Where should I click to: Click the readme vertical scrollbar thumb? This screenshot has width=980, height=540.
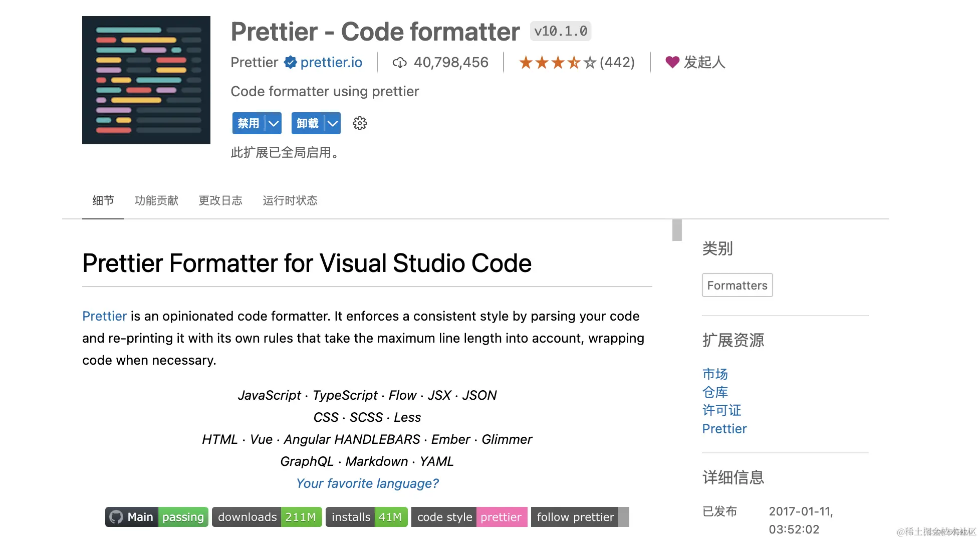[x=677, y=230]
